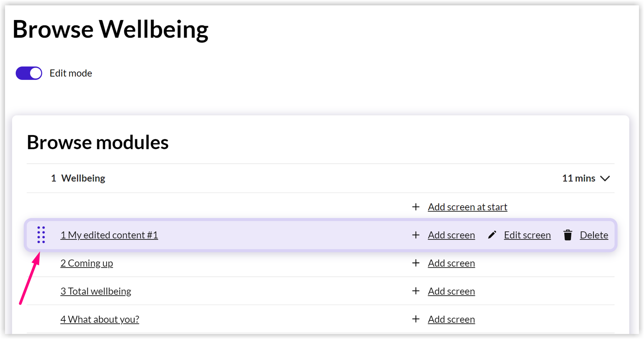This screenshot has height=339, width=644.
Task: Click the 11 mins duration label
Action: click(x=578, y=178)
